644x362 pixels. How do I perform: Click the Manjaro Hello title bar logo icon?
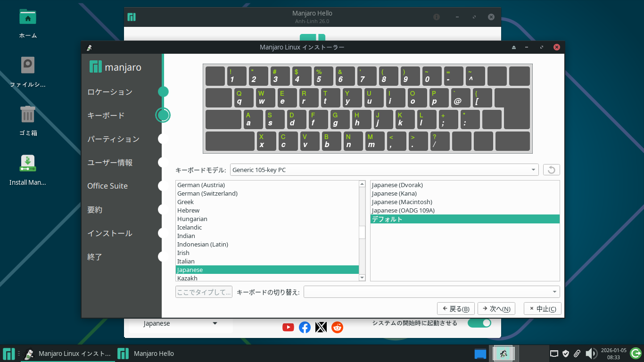[132, 17]
